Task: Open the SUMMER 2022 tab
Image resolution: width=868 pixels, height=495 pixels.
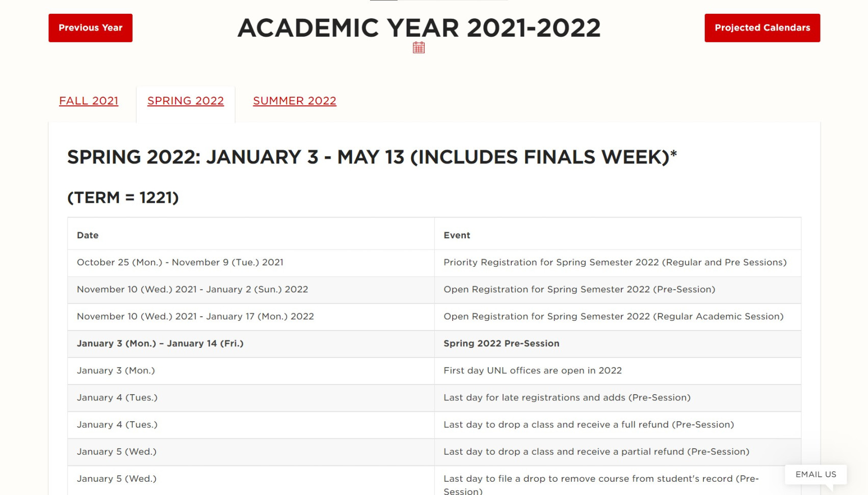Action: pos(294,100)
